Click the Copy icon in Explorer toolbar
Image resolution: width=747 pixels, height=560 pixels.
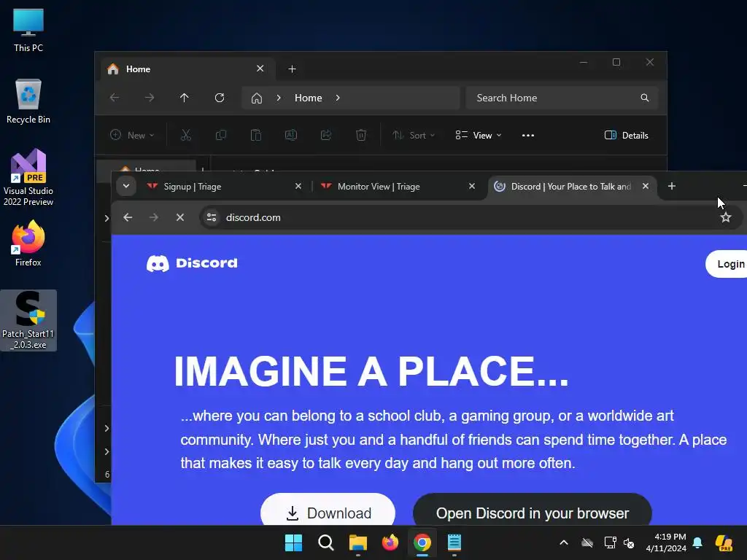click(x=221, y=135)
